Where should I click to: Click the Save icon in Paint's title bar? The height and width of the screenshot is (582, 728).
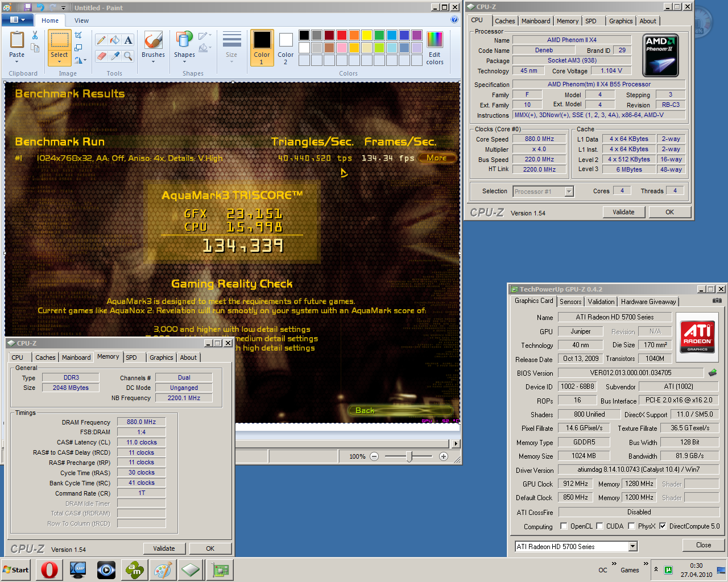pyautogui.click(x=27, y=7)
